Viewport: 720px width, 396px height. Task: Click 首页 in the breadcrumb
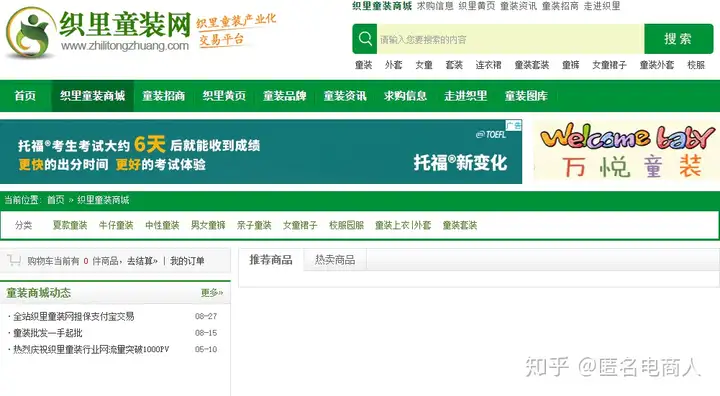pyautogui.click(x=56, y=200)
